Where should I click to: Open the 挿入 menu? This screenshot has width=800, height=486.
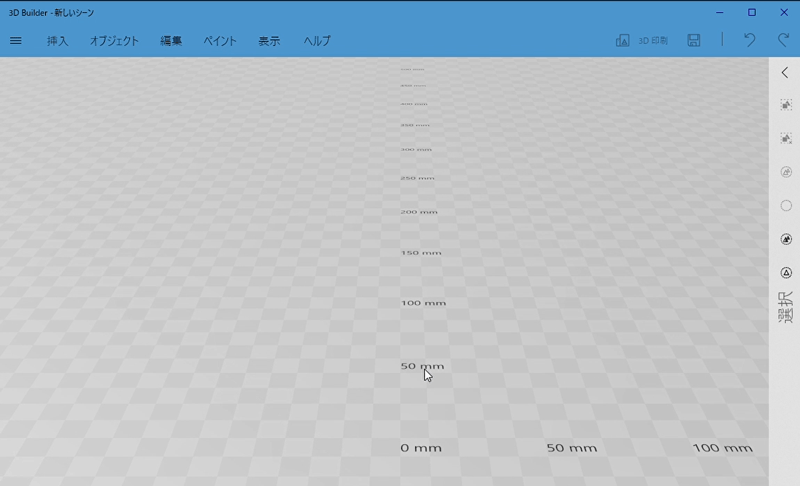coord(57,41)
